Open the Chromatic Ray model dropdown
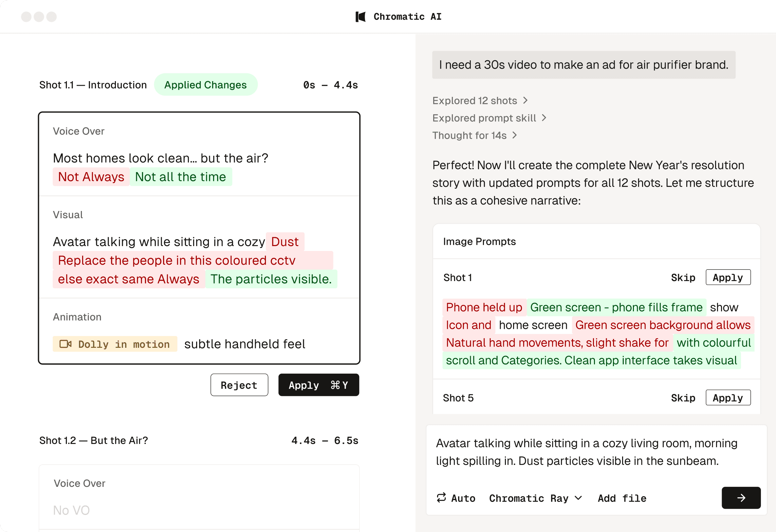 [x=536, y=498]
